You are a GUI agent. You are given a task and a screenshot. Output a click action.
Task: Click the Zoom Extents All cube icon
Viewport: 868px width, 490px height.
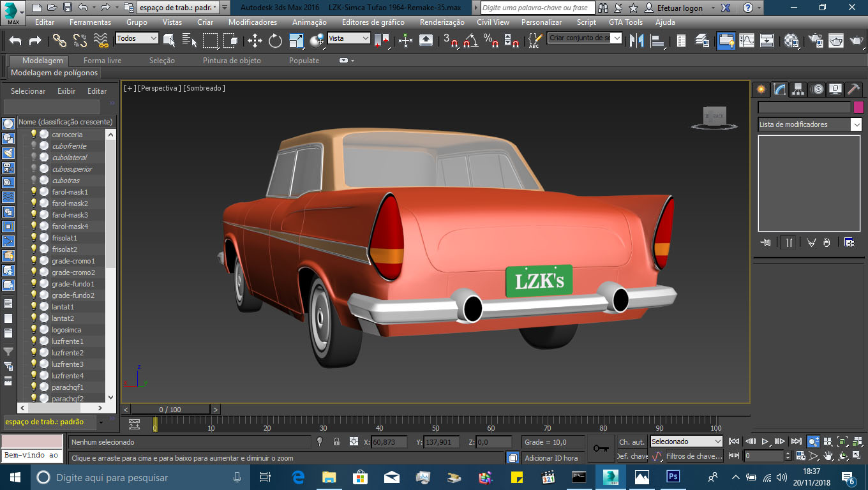[x=858, y=442]
